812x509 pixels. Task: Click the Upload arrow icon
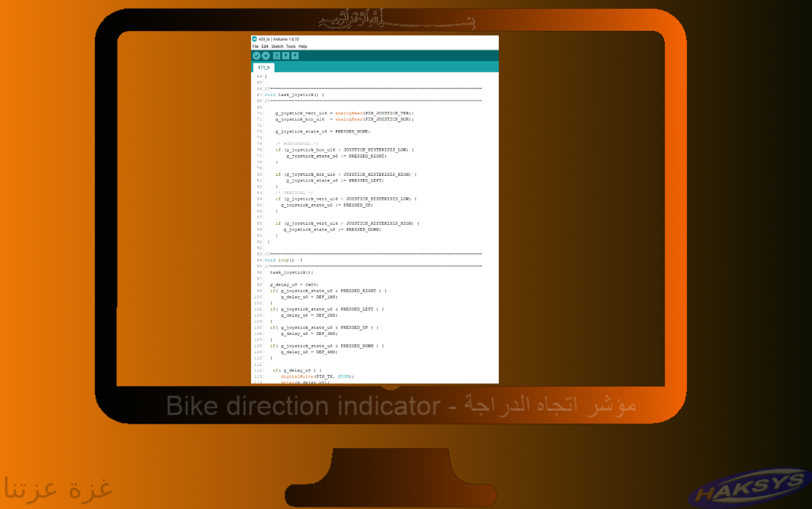[265, 55]
